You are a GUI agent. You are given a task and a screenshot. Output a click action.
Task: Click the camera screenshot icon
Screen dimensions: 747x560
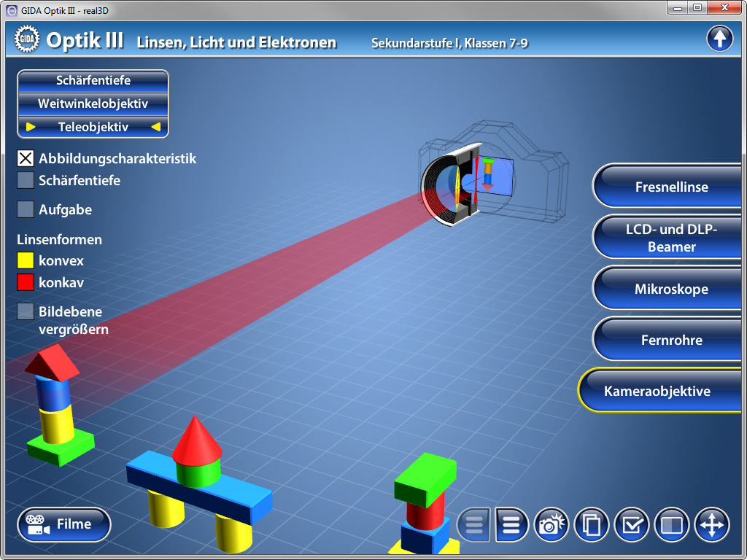(x=551, y=524)
